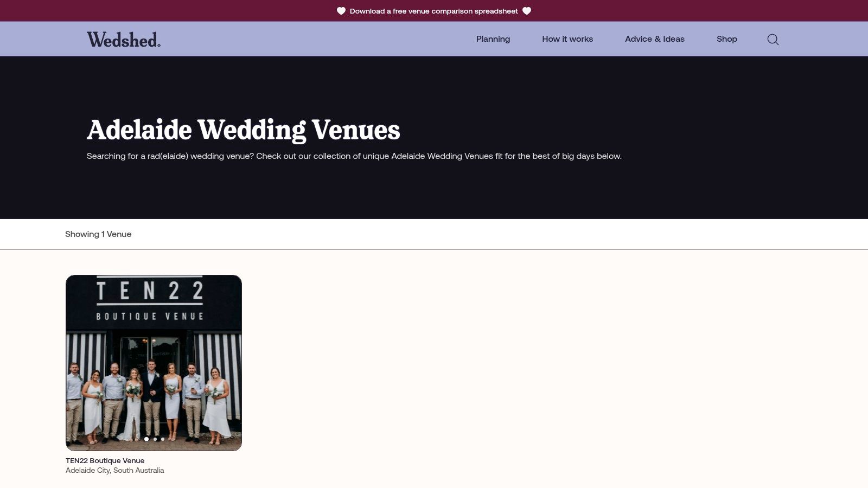This screenshot has width=868, height=488.
Task: Click the Wedshed logo
Action: [124, 38]
